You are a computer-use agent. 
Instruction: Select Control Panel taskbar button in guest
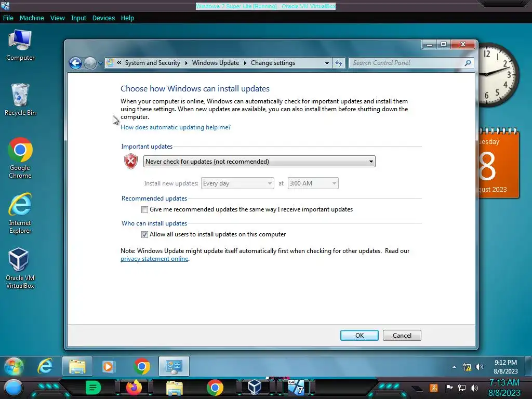tap(174, 366)
